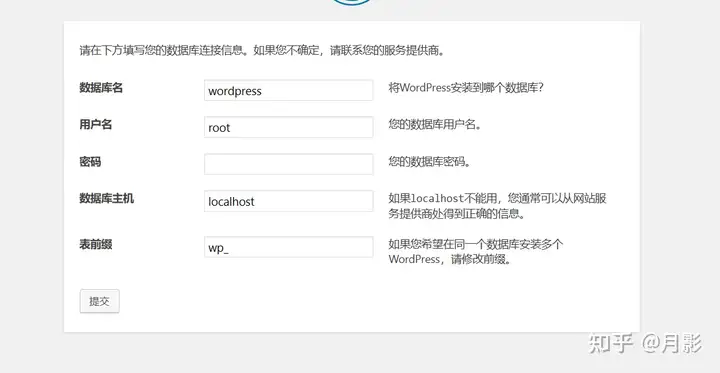Click the description 将WordPress安装到哪个数据库?
Image resolution: width=720 pixels, height=373 pixels.
point(466,88)
